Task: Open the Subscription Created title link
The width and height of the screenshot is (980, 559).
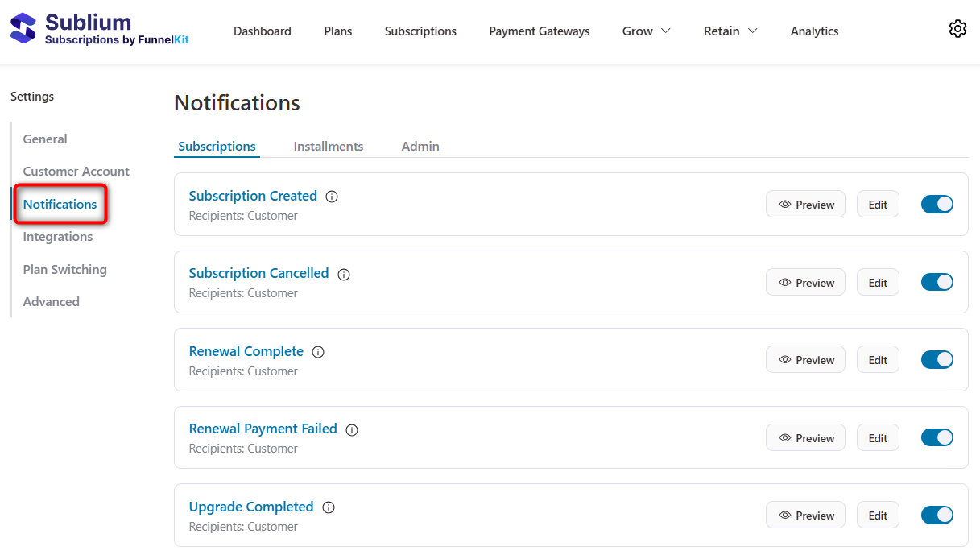Action: (253, 196)
